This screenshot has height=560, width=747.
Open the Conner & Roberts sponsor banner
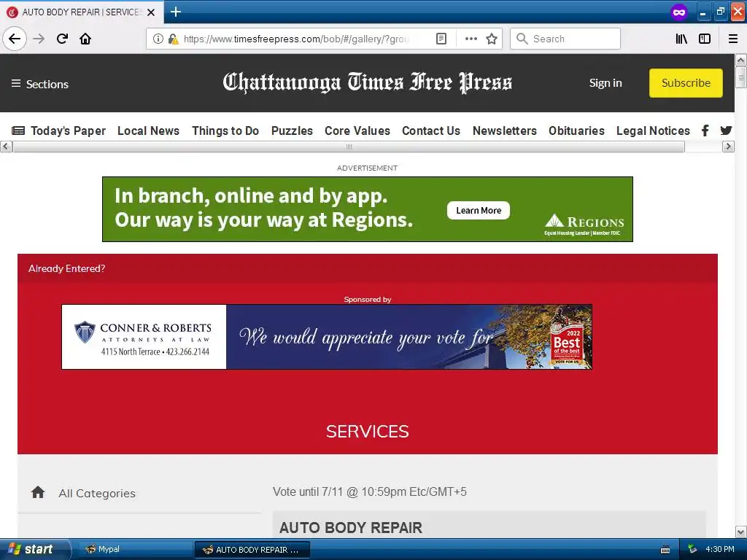pyautogui.click(x=327, y=337)
